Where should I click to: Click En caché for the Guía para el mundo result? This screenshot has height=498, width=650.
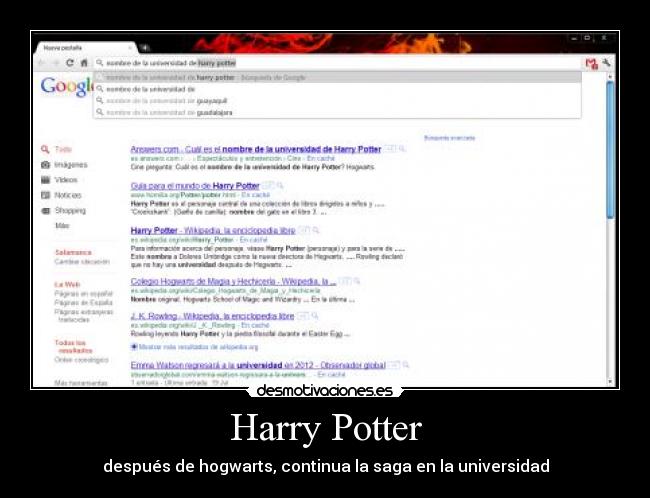coord(255,195)
